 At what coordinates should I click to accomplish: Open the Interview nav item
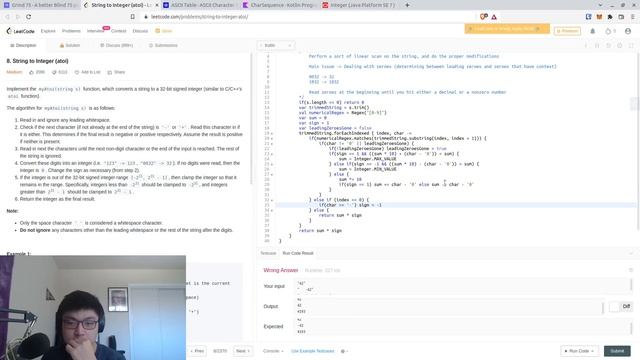pyautogui.click(x=95, y=31)
